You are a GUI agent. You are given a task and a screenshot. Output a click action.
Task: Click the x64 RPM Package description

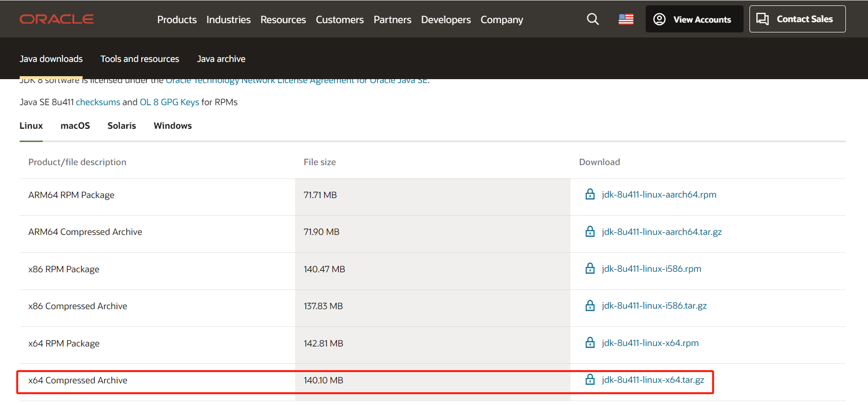[64, 344]
